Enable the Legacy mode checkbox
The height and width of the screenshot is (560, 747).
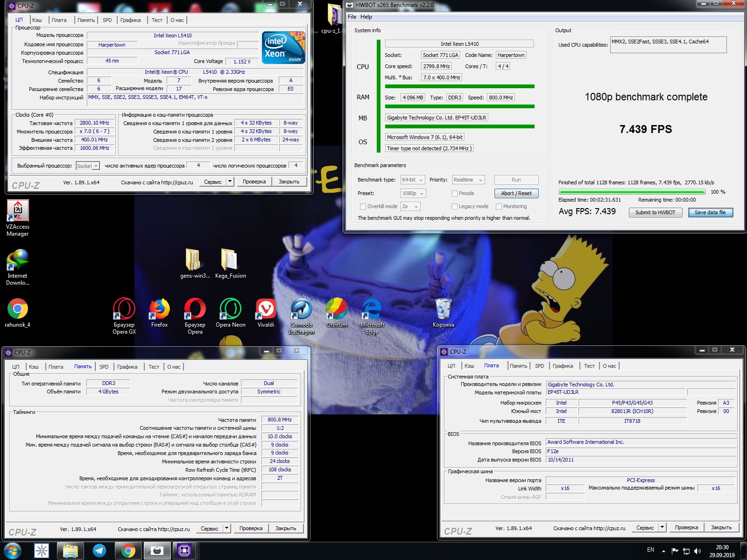(454, 206)
